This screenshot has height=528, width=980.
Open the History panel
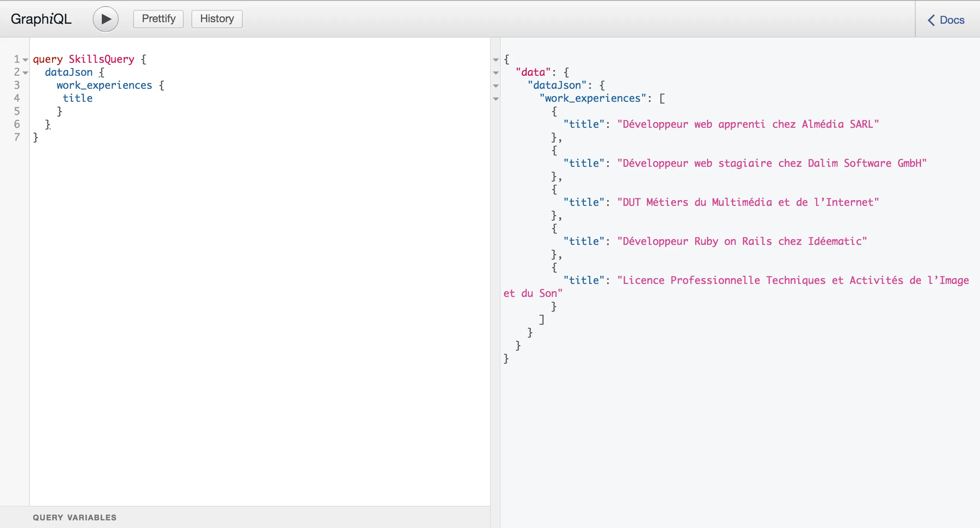pyautogui.click(x=217, y=19)
